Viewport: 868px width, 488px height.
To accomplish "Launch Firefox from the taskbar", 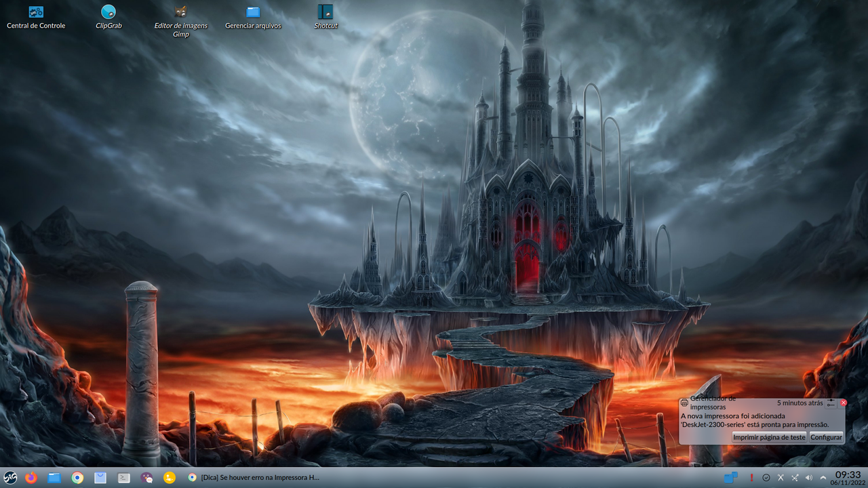I will pyautogui.click(x=32, y=478).
